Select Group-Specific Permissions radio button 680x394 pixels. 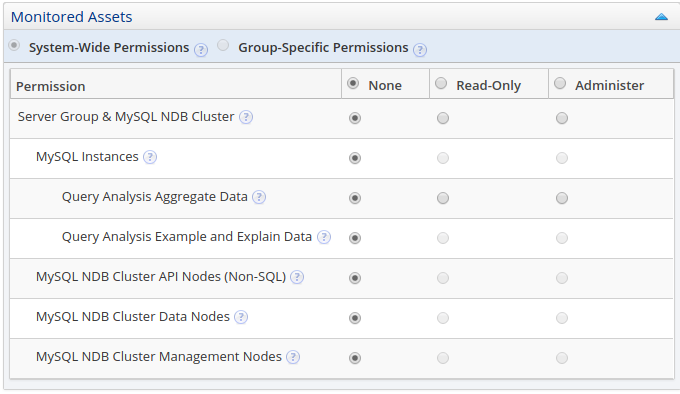point(223,45)
